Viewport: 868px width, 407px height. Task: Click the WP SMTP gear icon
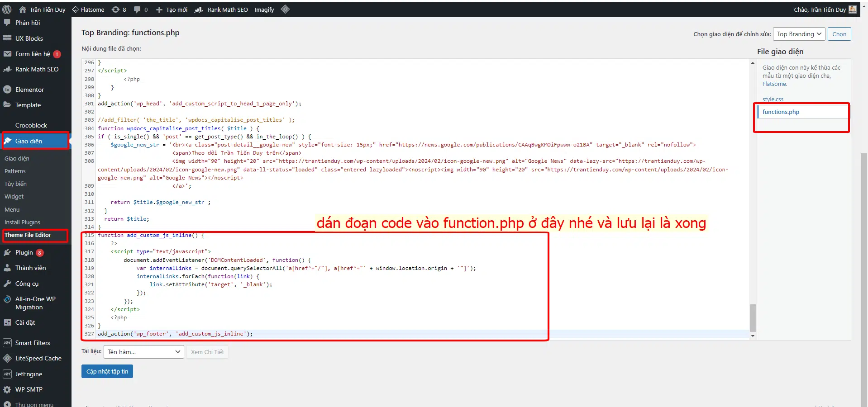point(7,389)
